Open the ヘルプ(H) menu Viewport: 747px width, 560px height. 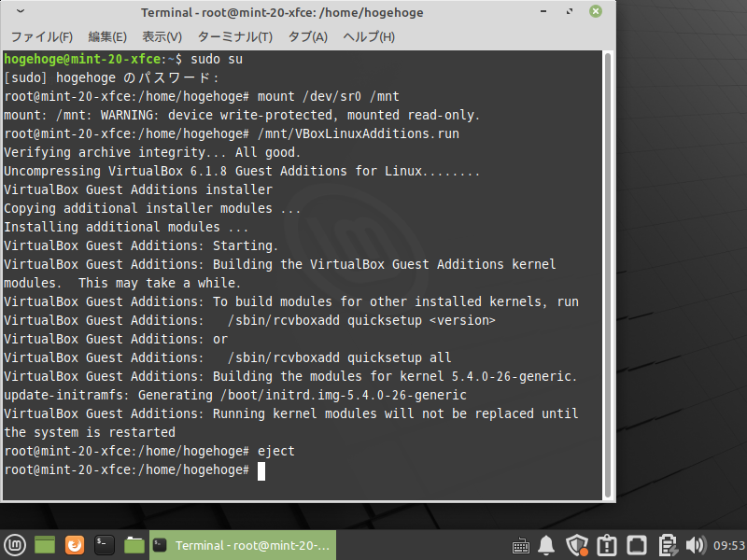click(x=369, y=36)
